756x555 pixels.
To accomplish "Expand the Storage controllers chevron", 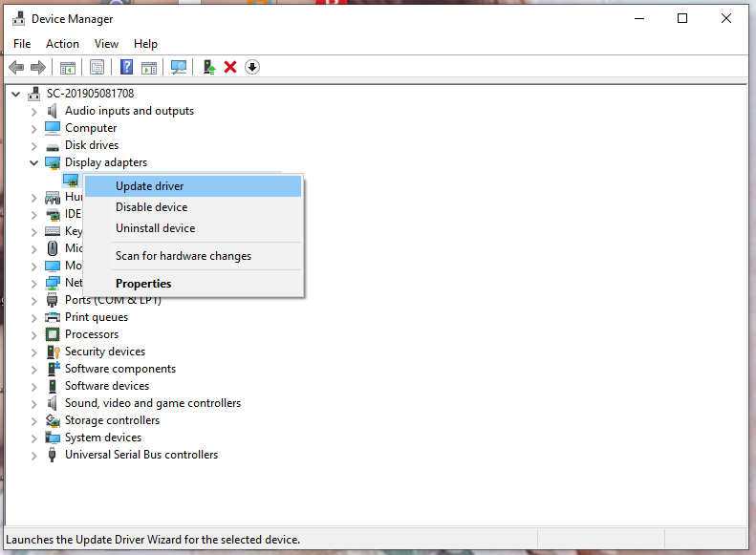I will tap(33, 421).
